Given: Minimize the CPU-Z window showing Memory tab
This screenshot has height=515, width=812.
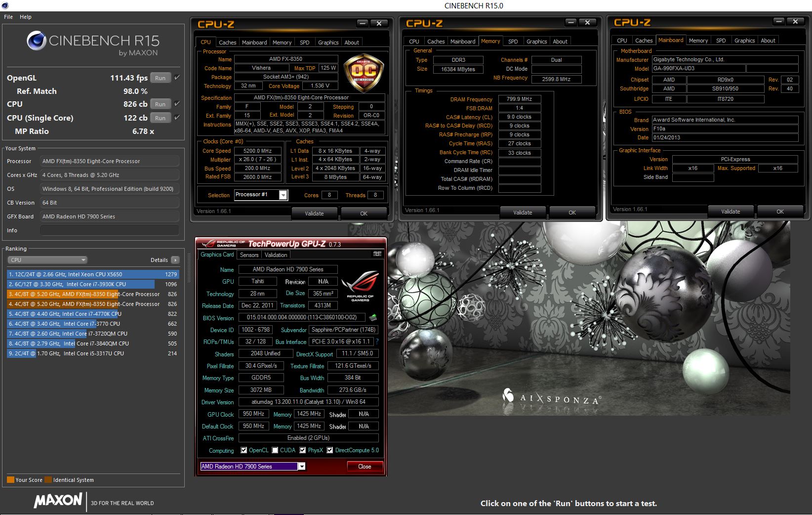Looking at the screenshot, I should (571, 23).
